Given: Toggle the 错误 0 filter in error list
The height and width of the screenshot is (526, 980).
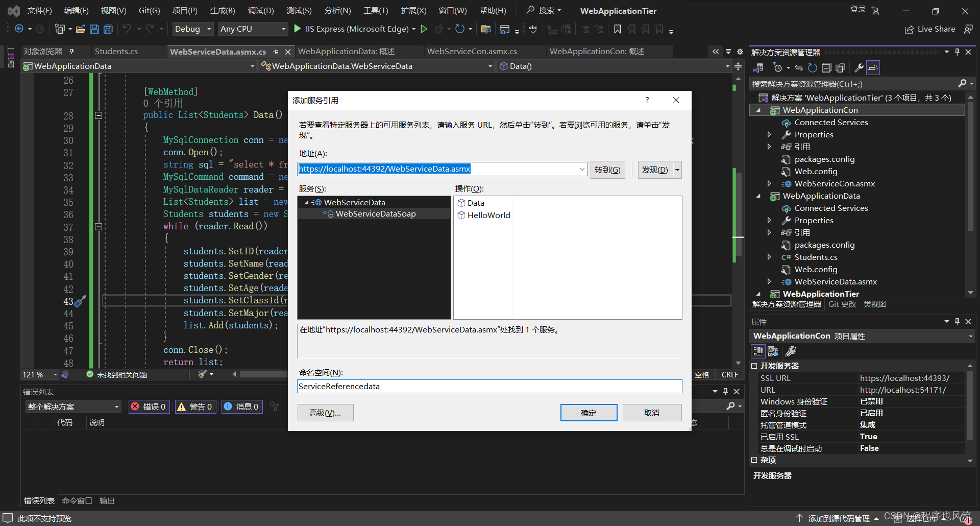Looking at the screenshot, I should [x=149, y=407].
